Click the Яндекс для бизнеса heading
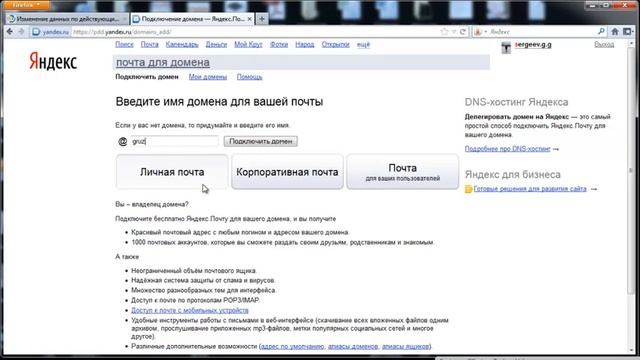Viewport: 640px width, 360px height. (513, 175)
